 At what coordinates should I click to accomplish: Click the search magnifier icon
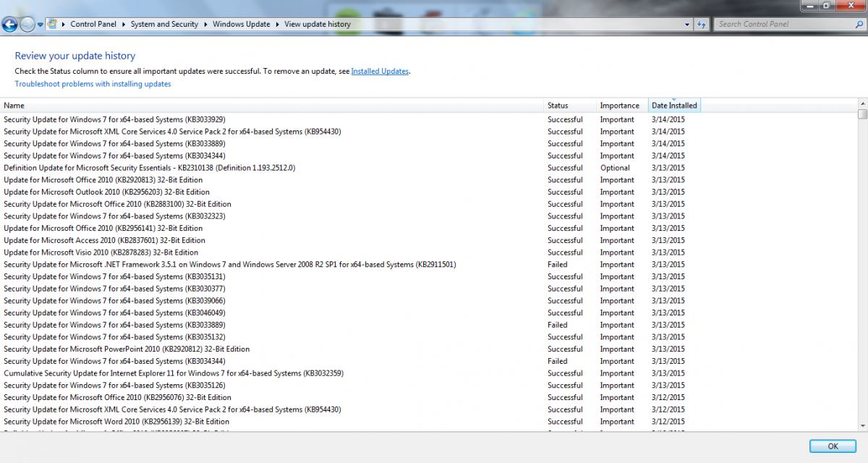[x=859, y=24]
